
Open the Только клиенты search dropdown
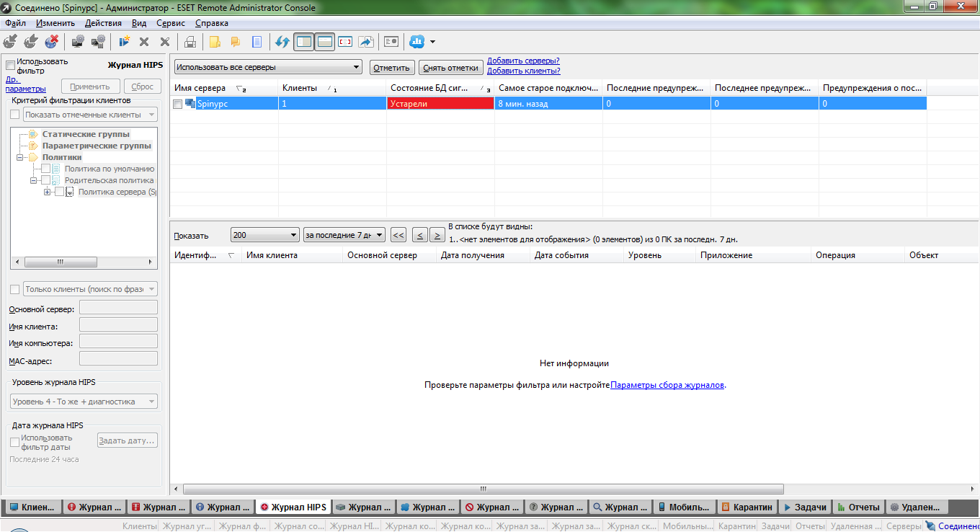pos(90,289)
